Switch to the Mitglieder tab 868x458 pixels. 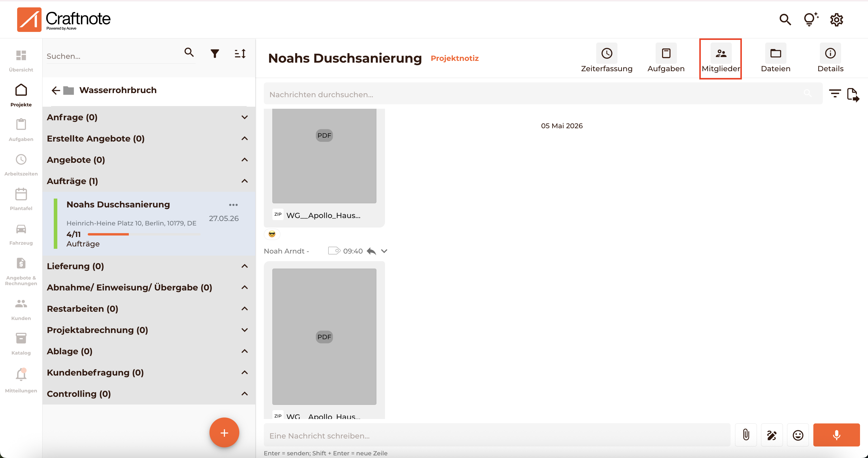tap(720, 59)
